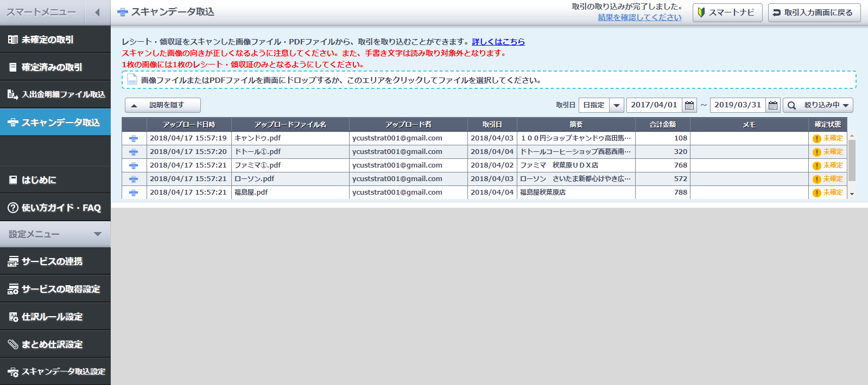The image size is (868, 385).
Task: Click 未確定 status in 福島屋.pdf row
Action: pos(828,193)
